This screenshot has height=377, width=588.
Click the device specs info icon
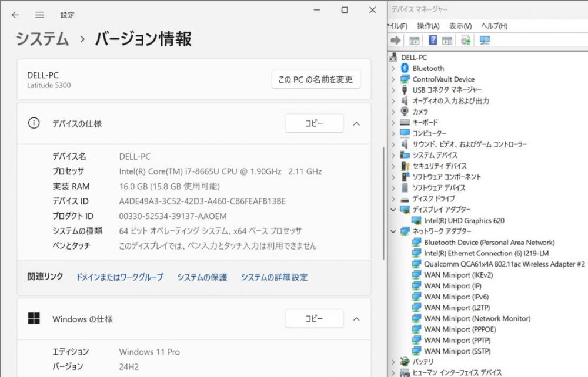pos(34,123)
